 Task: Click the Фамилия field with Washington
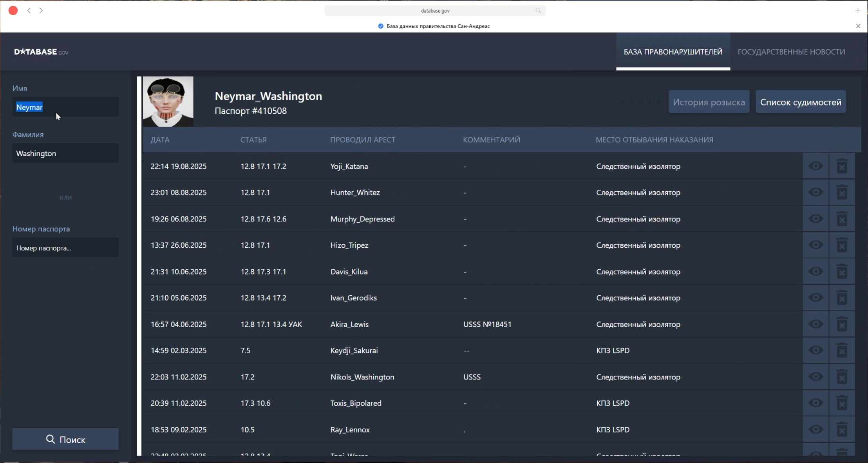pyautogui.click(x=65, y=153)
